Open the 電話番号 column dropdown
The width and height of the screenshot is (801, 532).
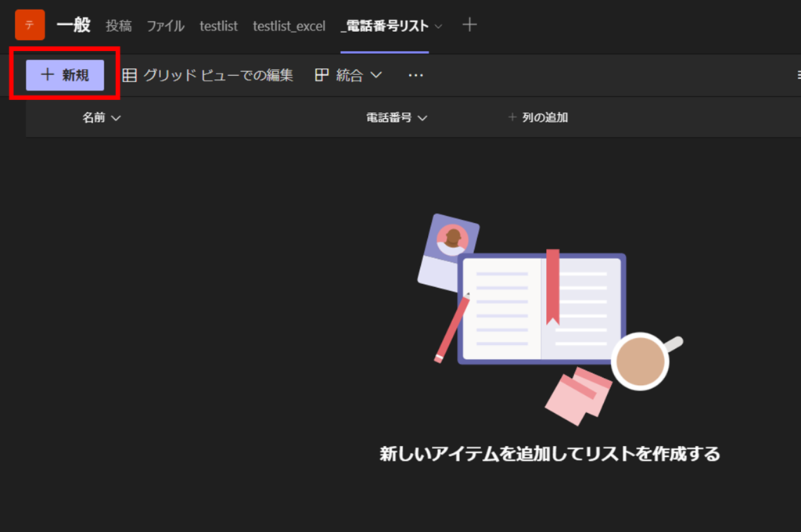(397, 117)
